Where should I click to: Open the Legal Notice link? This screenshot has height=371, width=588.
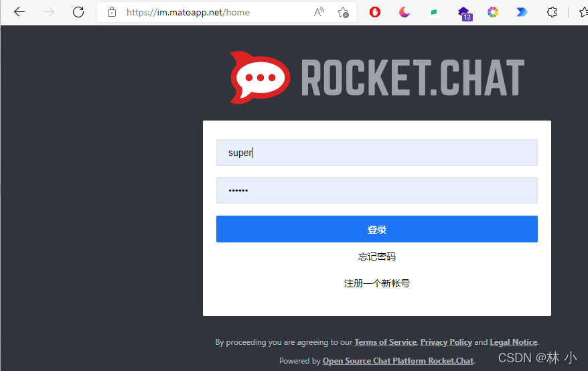pos(514,342)
